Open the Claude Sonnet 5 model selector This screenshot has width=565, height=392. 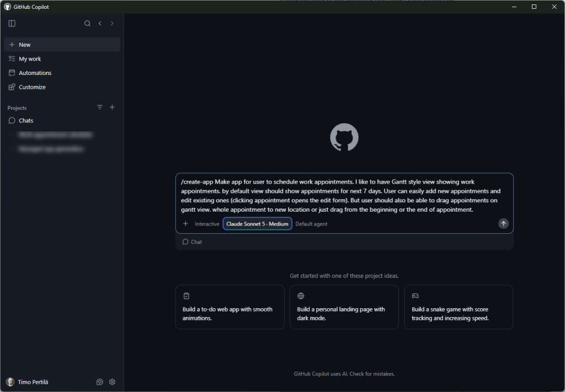(x=257, y=224)
